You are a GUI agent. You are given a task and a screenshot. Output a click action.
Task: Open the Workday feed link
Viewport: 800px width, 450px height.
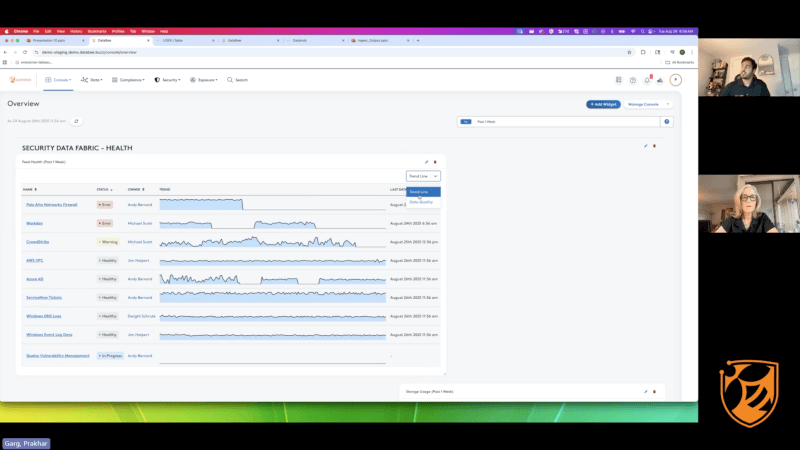pos(34,223)
